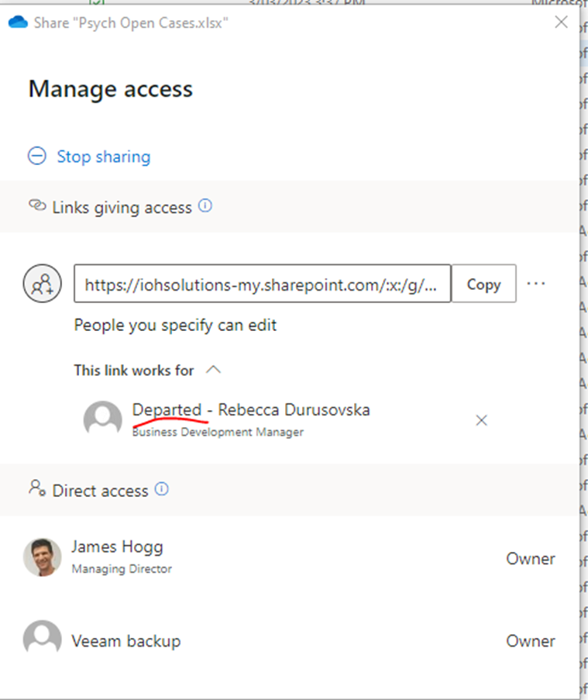588x700 pixels.
Task: Collapse the 'This link works for' chevron
Action: click(x=213, y=370)
